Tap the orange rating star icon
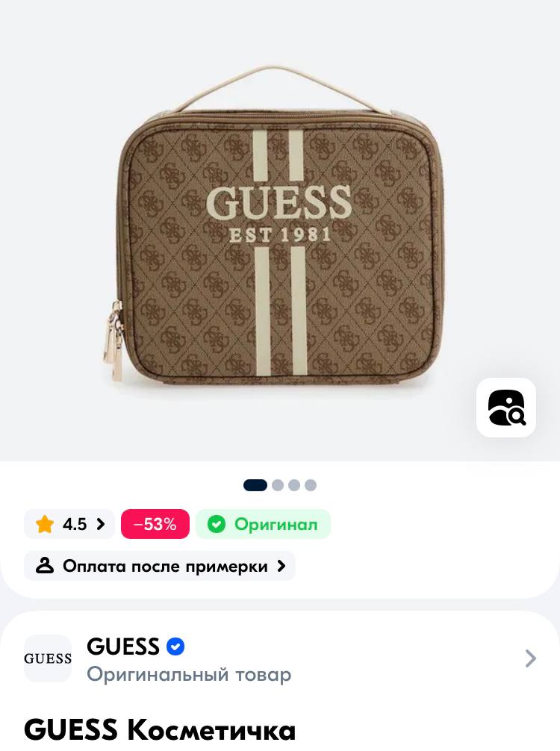 pyautogui.click(x=45, y=524)
